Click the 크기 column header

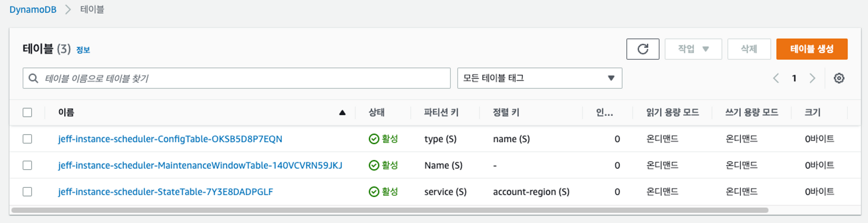pos(812,112)
